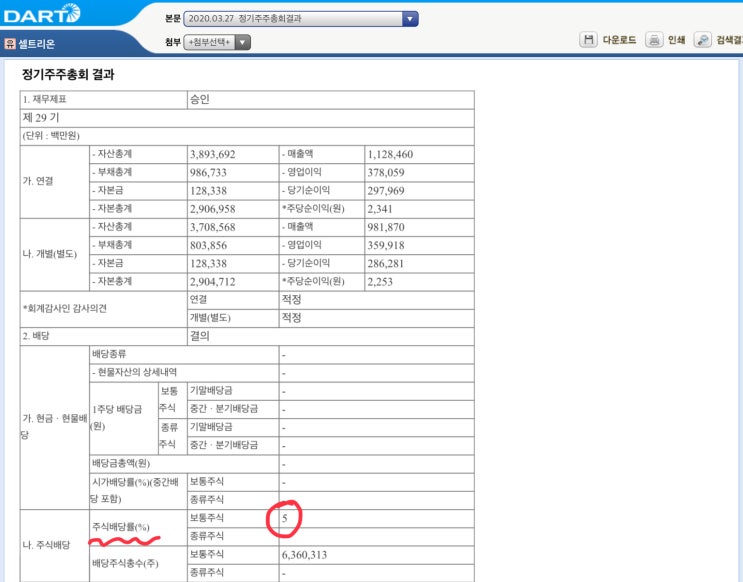Click the '가. 현금 · 현물배' cell

pos(54,427)
